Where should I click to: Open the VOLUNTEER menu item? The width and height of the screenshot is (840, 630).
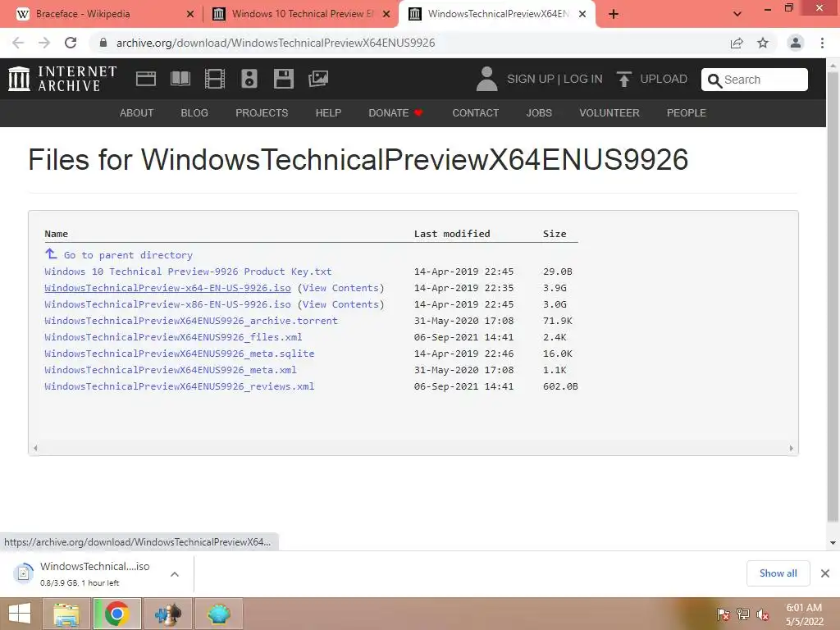(609, 113)
